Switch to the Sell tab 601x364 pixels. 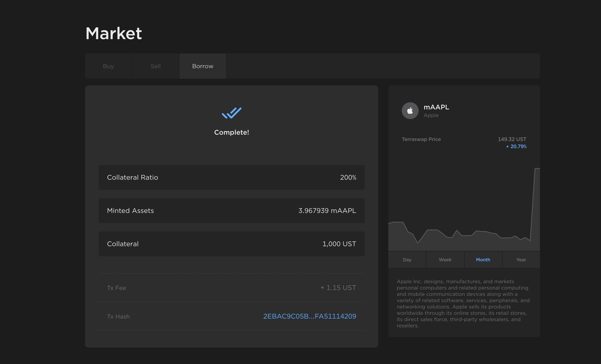click(155, 66)
